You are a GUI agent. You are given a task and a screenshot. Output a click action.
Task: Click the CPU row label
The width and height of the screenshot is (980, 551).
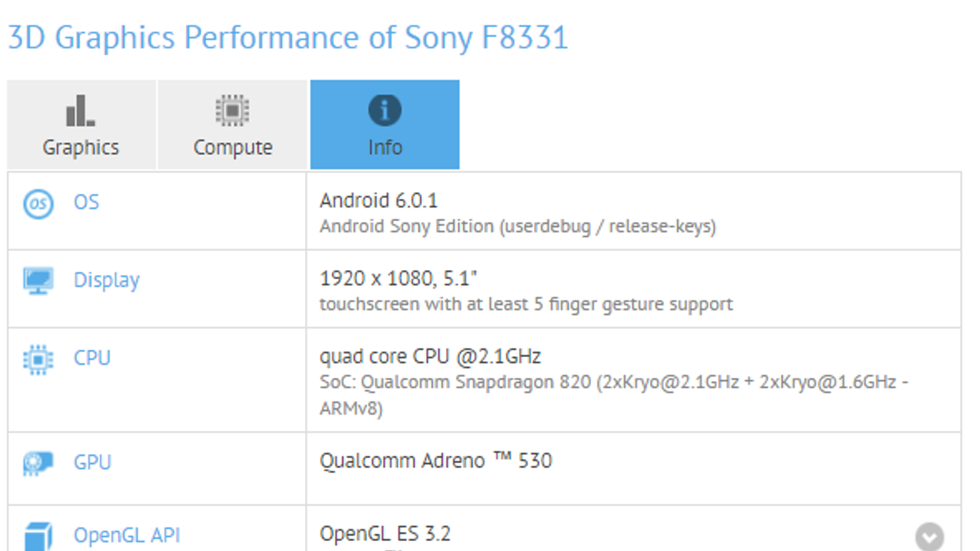tap(92, 358)
